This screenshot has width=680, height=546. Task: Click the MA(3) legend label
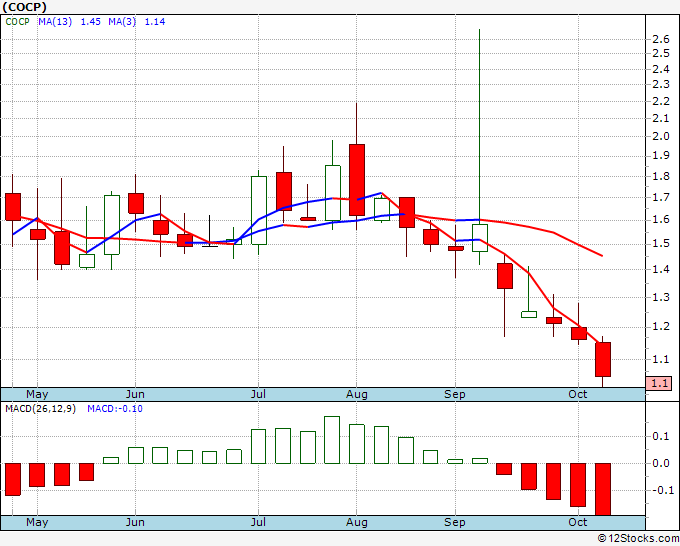[122, 22]
